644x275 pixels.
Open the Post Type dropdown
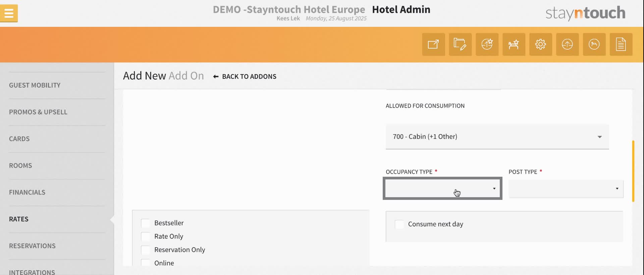(x=566, y=189)
